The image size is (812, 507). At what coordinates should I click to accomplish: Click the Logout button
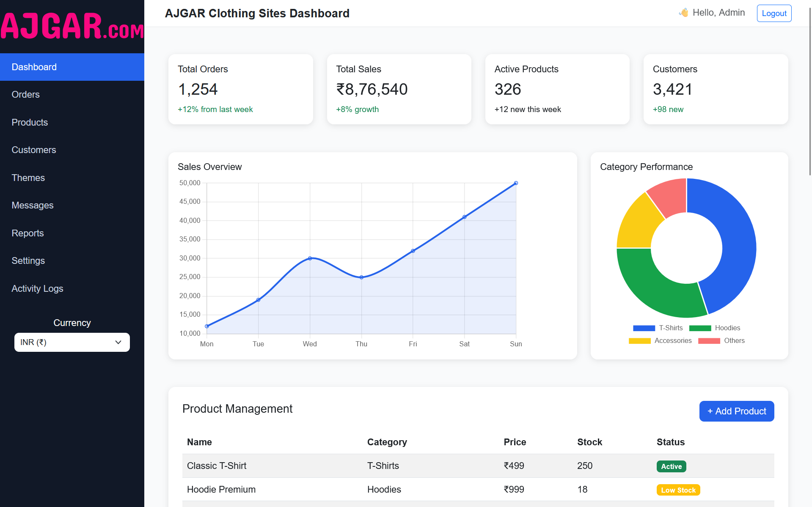coord(773,14)
